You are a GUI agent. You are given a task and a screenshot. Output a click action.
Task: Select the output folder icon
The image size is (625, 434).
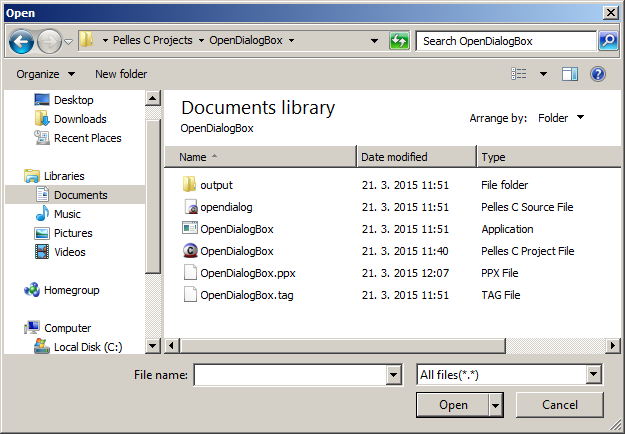click(x=189, y=185)
